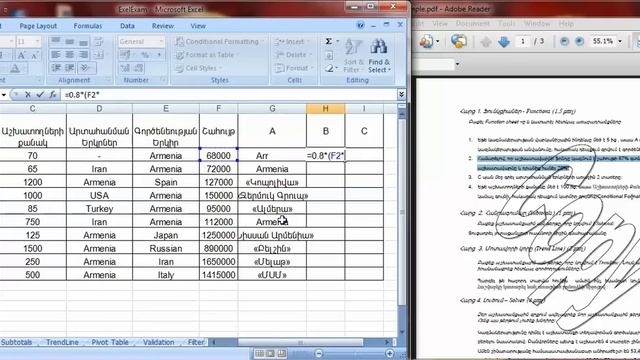The width and height of the screenshot is (640, 360).
Task: Click the Increase Decimal icon
Action: pyautogui.click(x=126, y=68)
